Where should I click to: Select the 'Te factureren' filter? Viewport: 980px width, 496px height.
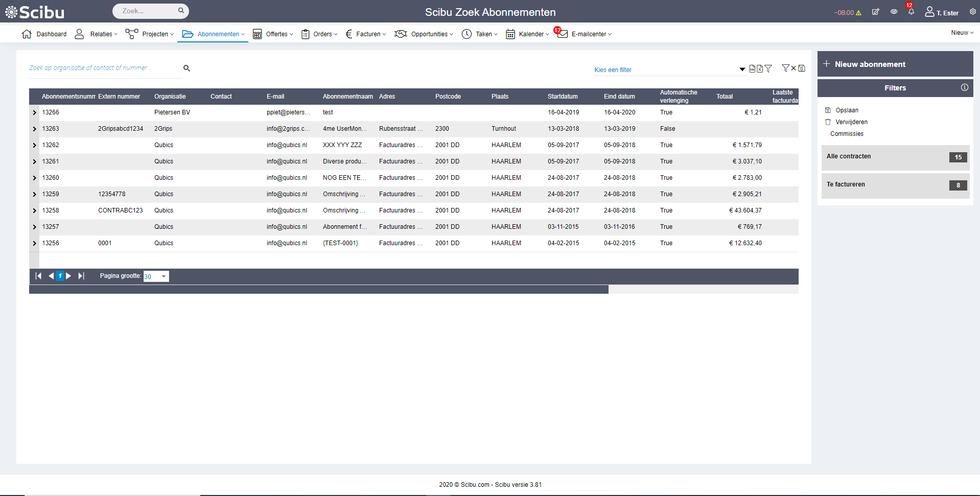pyautogui.click(x=895, y=185)
